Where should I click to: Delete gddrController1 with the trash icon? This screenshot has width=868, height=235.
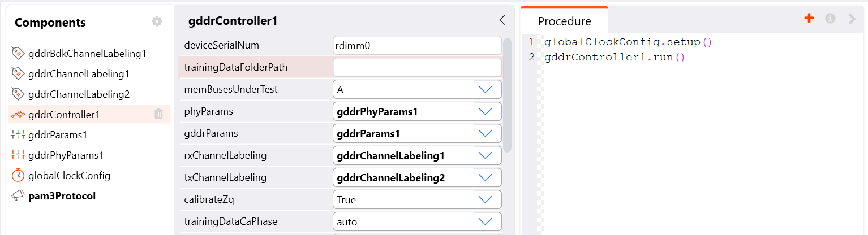click(158, 114)
